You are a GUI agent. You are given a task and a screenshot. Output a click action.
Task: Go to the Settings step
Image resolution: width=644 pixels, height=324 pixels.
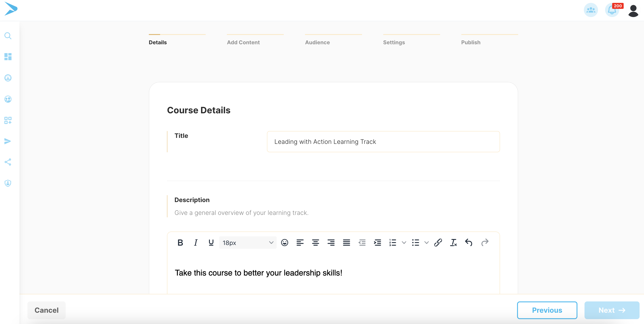tap(394, 42)
